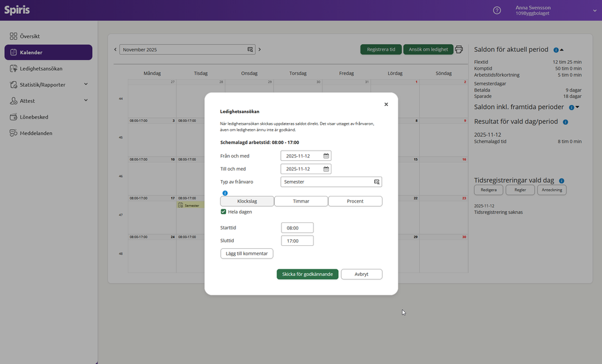Open calendar picker for Från och med
The width and height of the screenshot is (602, 364).
pyautogui.click(x=326, y=156)
